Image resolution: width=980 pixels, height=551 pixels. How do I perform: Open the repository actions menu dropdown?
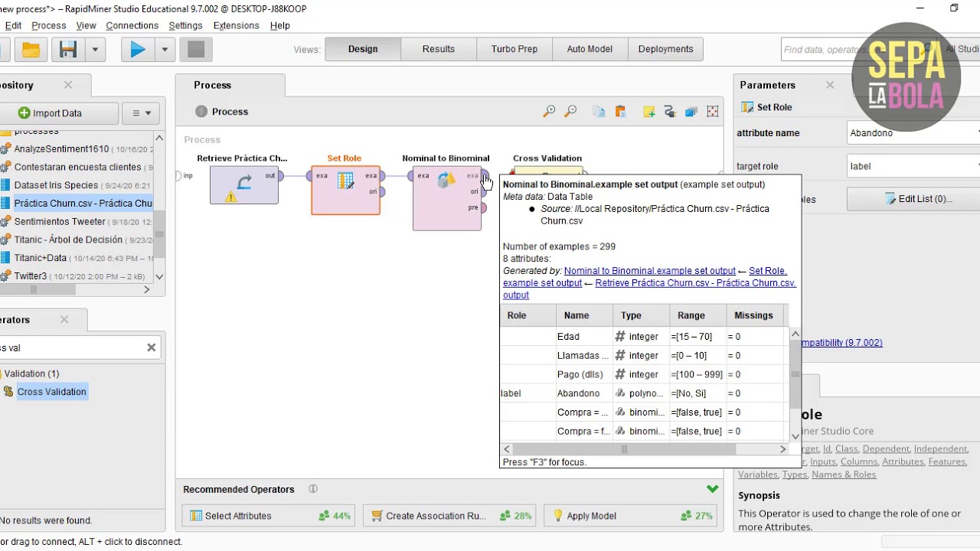tap(142, 113)
